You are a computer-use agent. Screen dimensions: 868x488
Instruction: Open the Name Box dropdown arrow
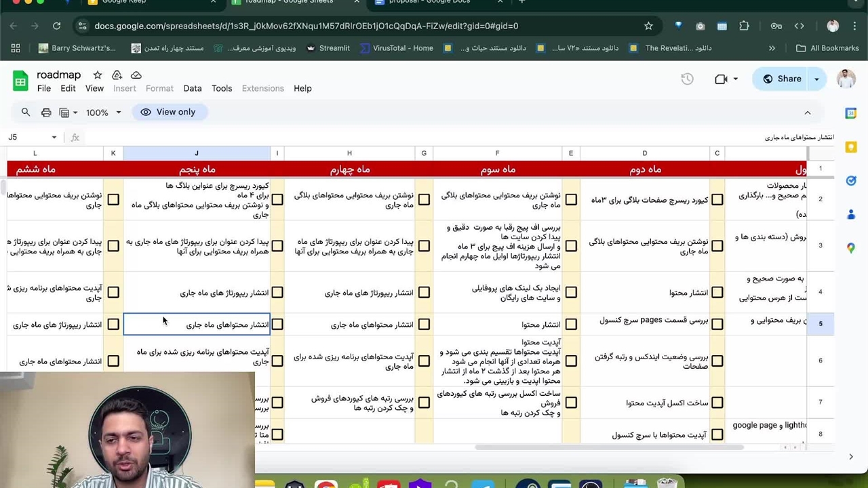tap(54, 138)
